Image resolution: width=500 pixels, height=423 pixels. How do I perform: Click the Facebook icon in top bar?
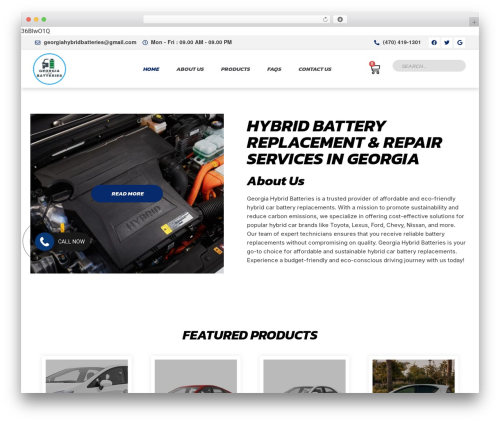(x=434, y=42)
